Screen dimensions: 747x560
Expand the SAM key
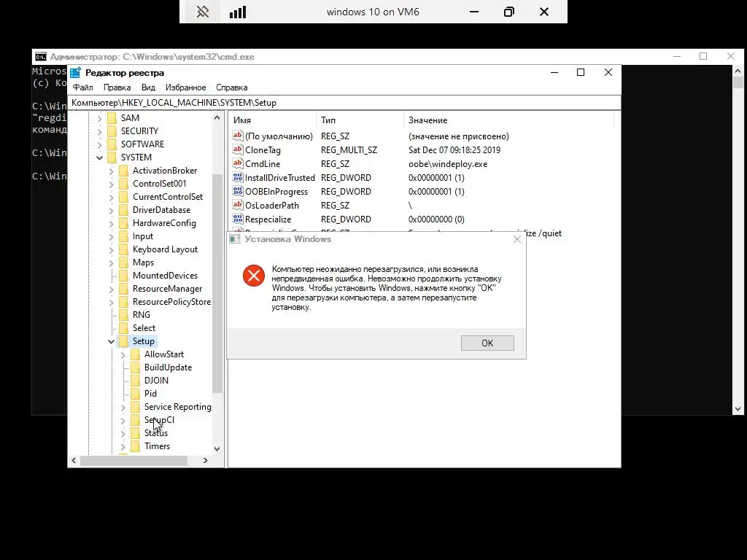99,118
